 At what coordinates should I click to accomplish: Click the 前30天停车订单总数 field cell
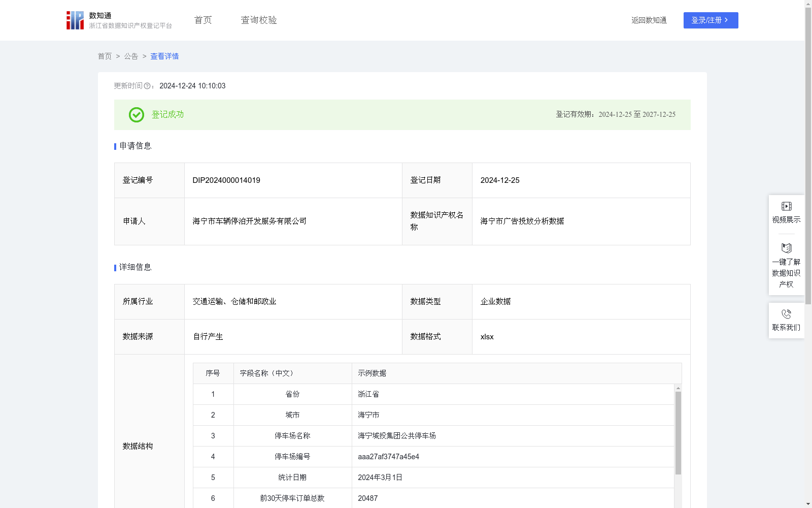pos(293,498)
